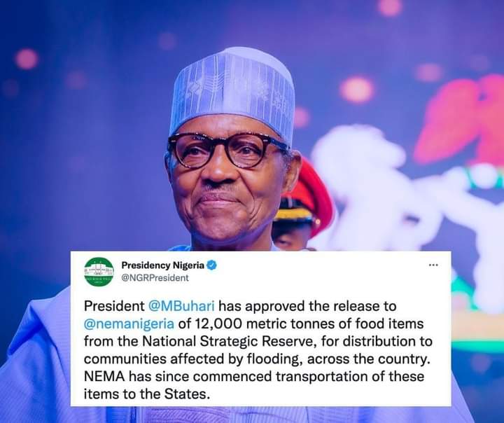Open the Presidency Nigeria display name

tap(163, 265)
